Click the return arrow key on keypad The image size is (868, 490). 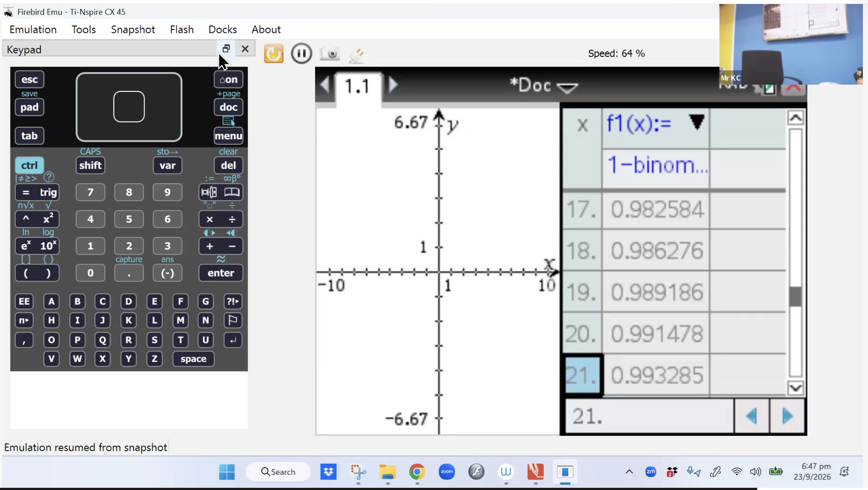(x=233, y=340)
